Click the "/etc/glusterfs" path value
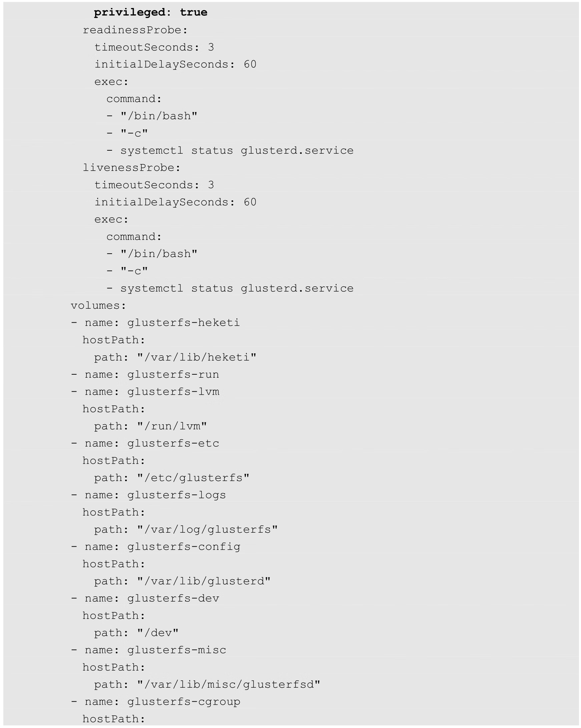This screenshot has width=581, height=728. point(193,478)
